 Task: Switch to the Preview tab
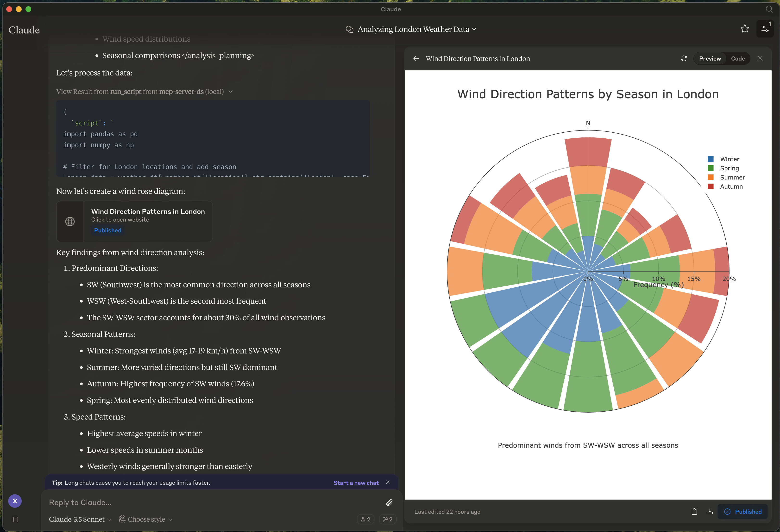(710, 58)
